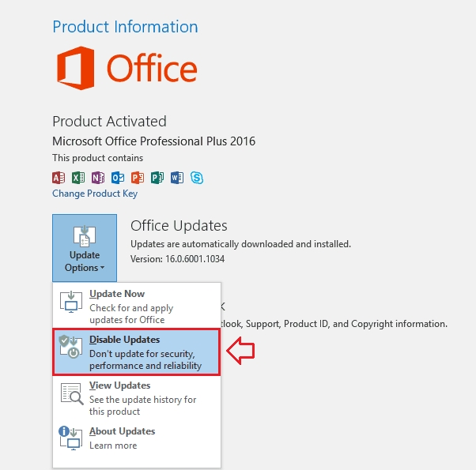Image resolution: width=476 pixels, height=470 pixels.
Task: Click the OneNote app icon
Action: point(98,178)
